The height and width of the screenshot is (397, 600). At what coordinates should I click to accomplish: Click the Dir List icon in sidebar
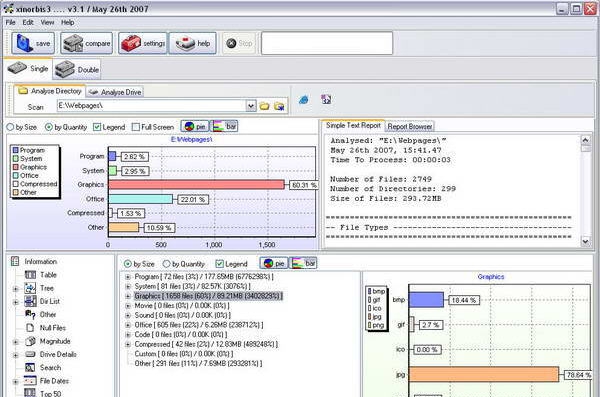[30, 301]
